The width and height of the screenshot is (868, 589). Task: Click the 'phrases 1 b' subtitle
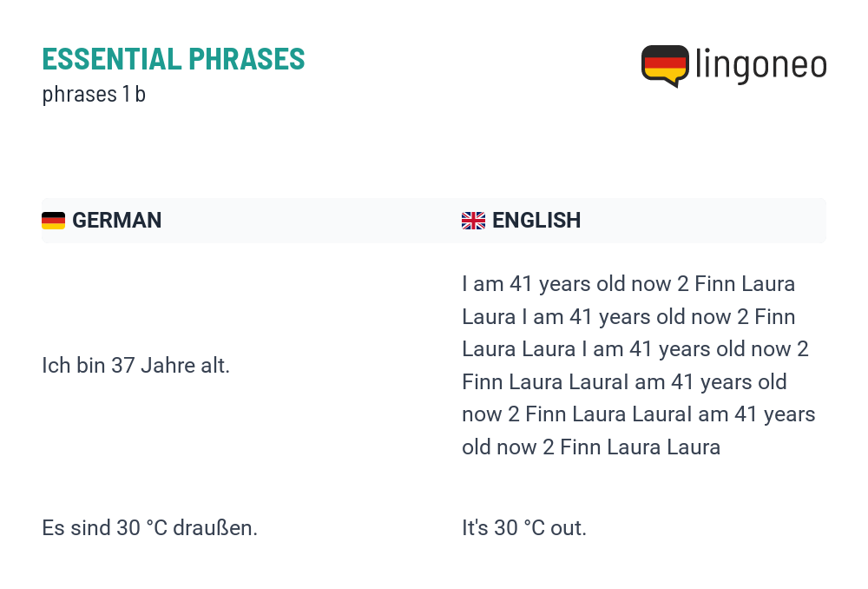tap(94, 94)
